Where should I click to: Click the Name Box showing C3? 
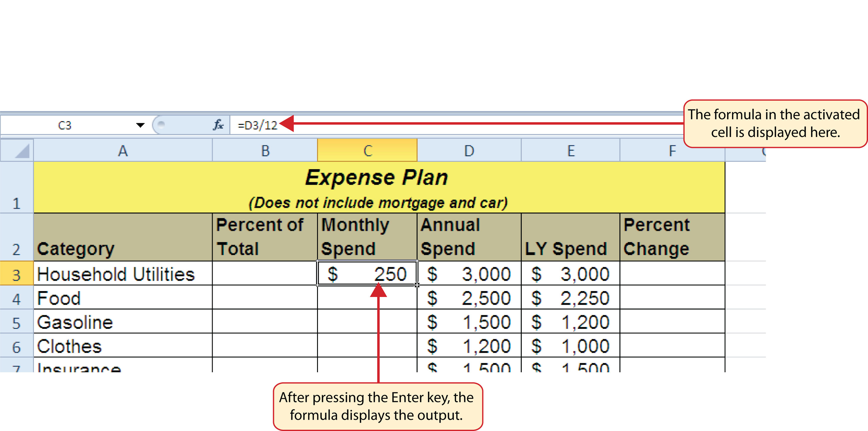pos(65,125)
